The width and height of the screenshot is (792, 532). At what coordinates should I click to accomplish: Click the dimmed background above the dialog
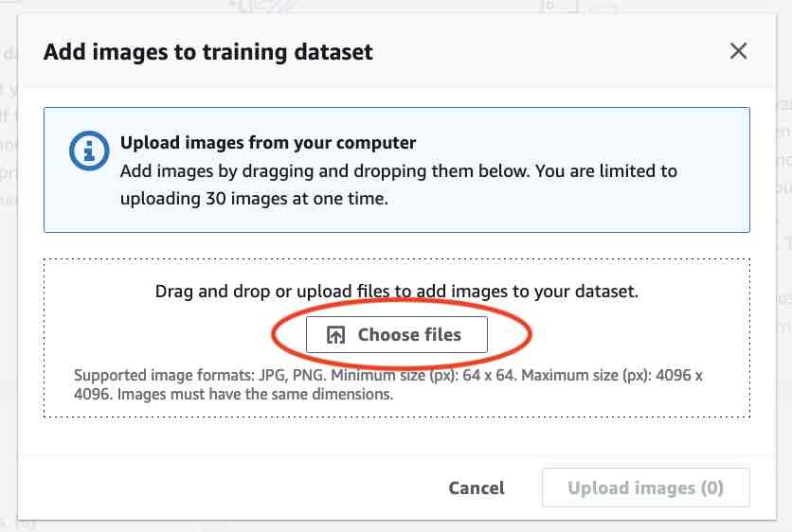tap(379, 5)
